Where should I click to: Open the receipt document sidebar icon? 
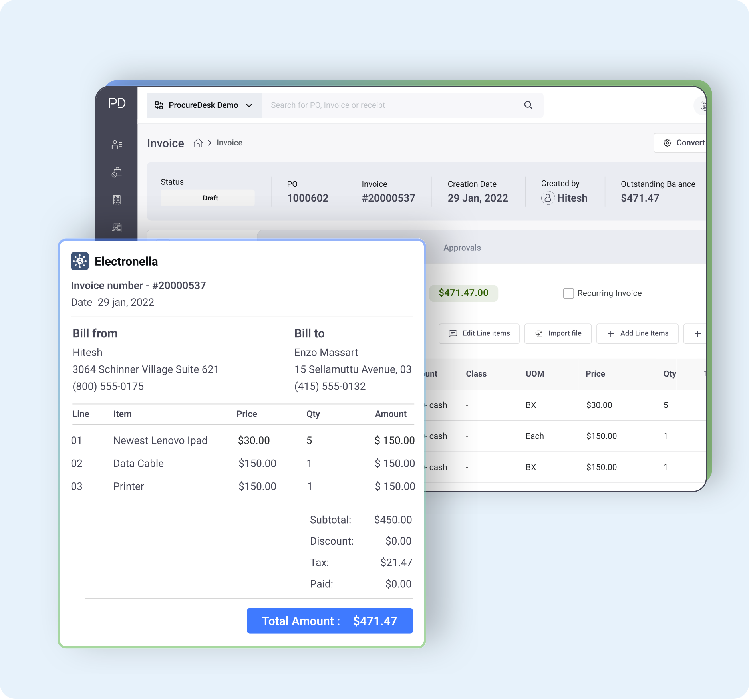tap(117, 200)
